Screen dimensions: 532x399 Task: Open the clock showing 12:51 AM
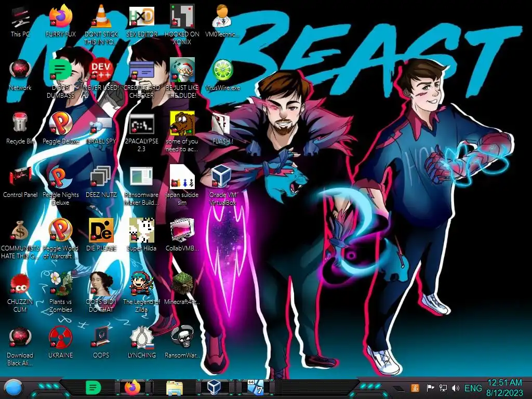504,388
